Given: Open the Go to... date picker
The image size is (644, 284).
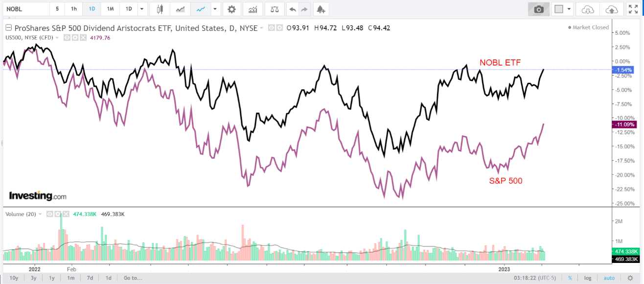Looking at the screenshot, I should tap(133, 278).
